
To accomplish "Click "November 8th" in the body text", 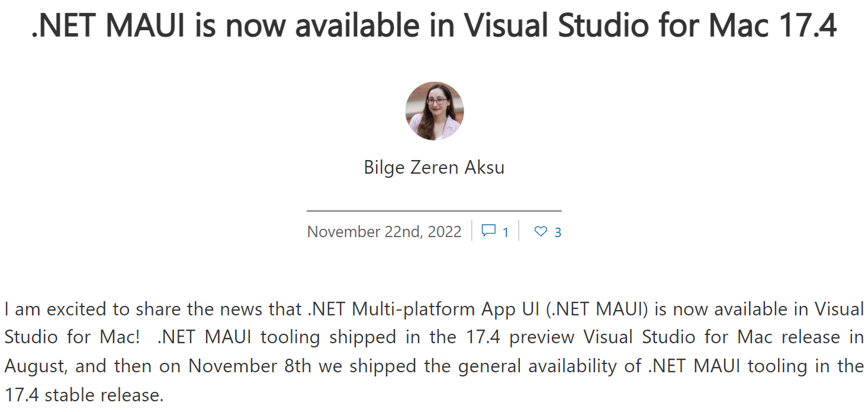I will pyautogui.click(x=250, y=366).
